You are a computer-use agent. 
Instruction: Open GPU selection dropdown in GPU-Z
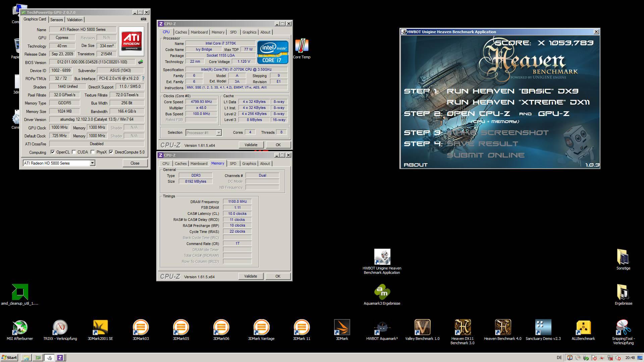pos(92,163)
